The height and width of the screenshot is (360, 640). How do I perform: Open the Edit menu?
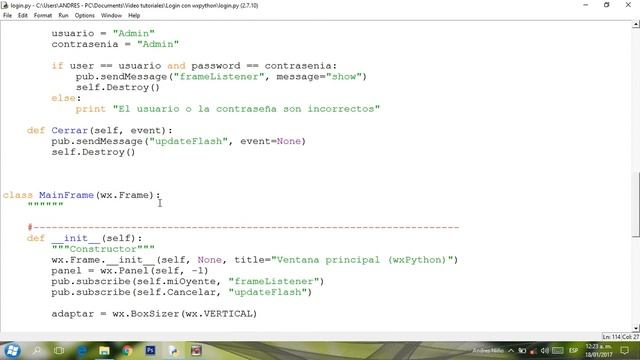click(x=22, y=16)
